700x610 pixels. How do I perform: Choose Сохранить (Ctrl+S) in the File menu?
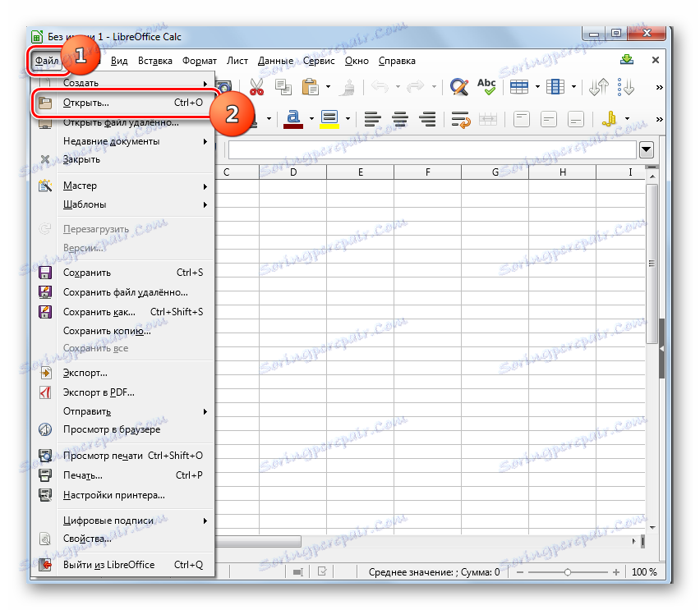click(x=122, y=273)
